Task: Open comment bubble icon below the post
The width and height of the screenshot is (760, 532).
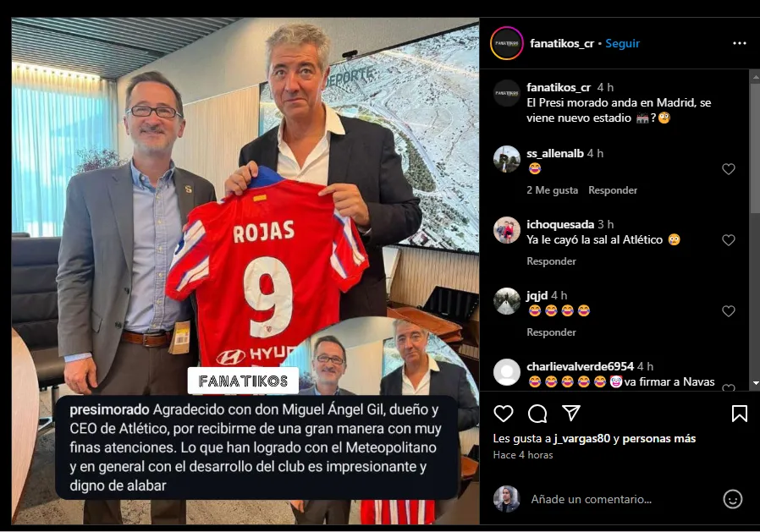Action: click(x=537, y=414)
